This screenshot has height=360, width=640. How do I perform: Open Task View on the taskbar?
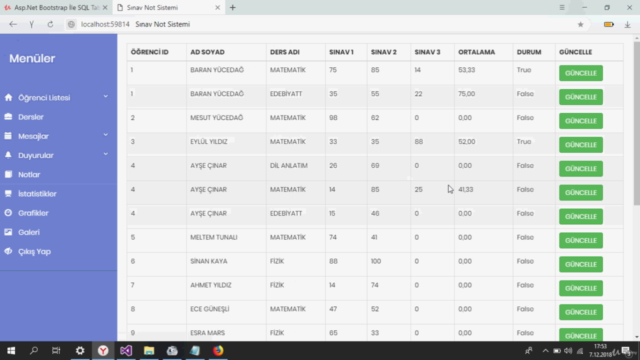[x=56, y=351]
